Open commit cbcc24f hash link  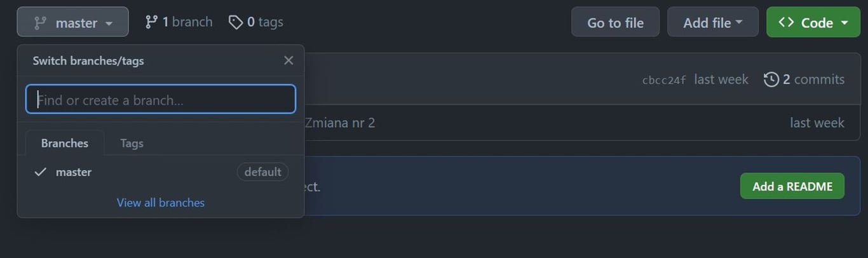click(x=664, y=80)
